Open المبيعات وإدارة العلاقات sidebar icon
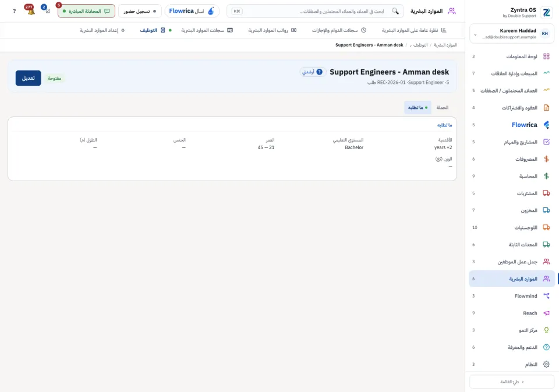Screen dimensions: 559x392 point(546,73)
